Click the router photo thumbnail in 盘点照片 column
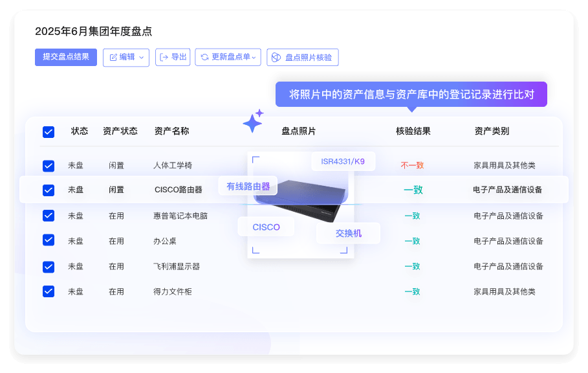 (299, 203)
